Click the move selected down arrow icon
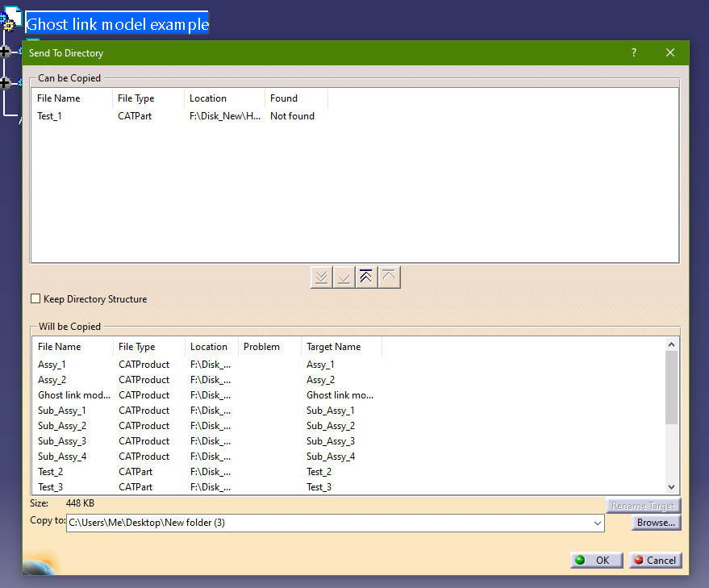 (x=344, y=277)
